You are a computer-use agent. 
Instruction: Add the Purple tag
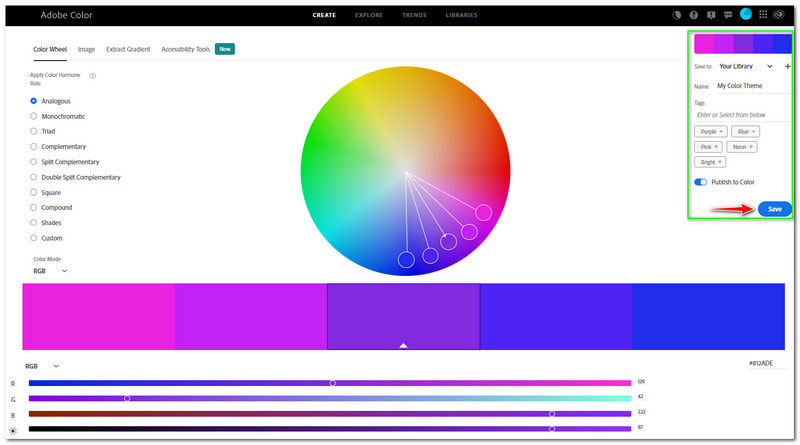[x=711, y=132]
